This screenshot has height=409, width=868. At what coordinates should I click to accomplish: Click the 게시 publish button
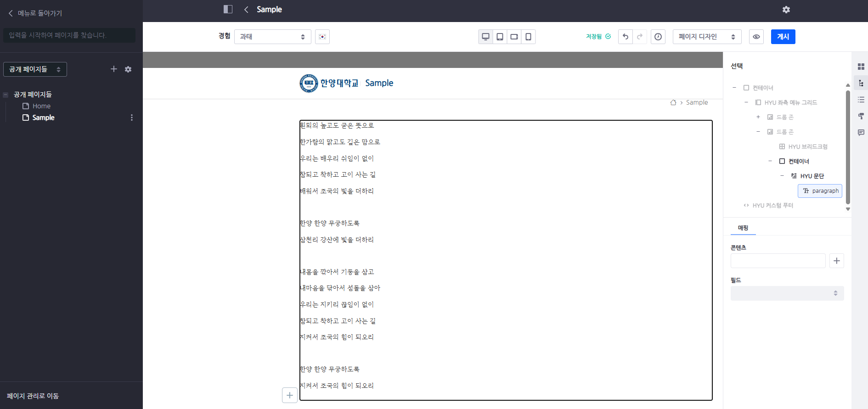(783, 37)
